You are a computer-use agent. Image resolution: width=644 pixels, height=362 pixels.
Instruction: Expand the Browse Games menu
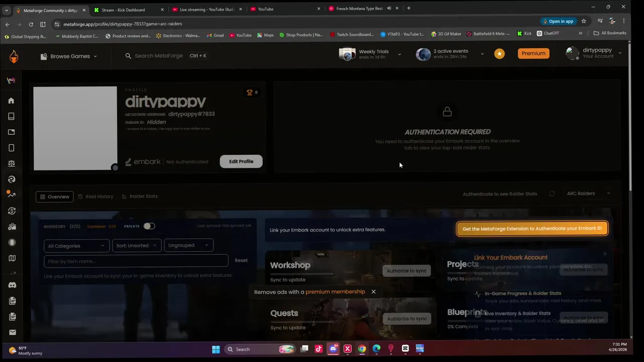coord(68,56)
